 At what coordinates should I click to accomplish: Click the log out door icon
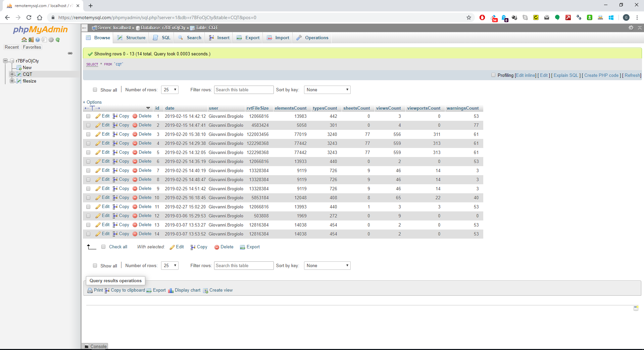tap(31, 40)
